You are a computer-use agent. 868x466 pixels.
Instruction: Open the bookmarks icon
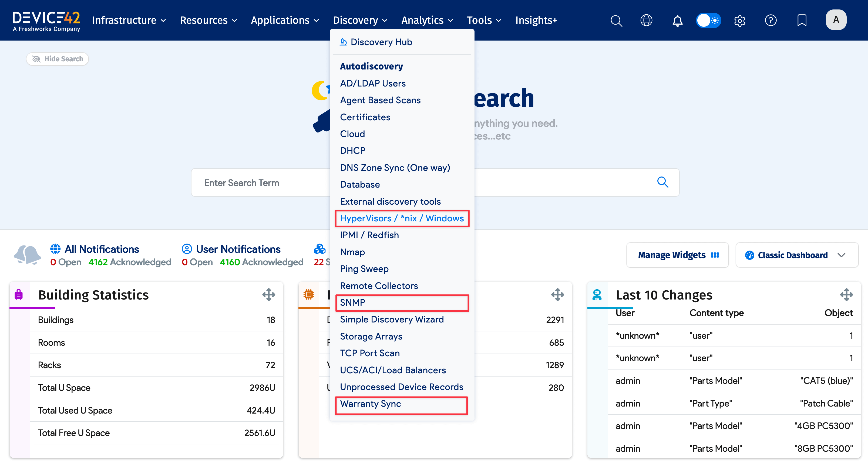pyautogui.click(x=802, y=20)
